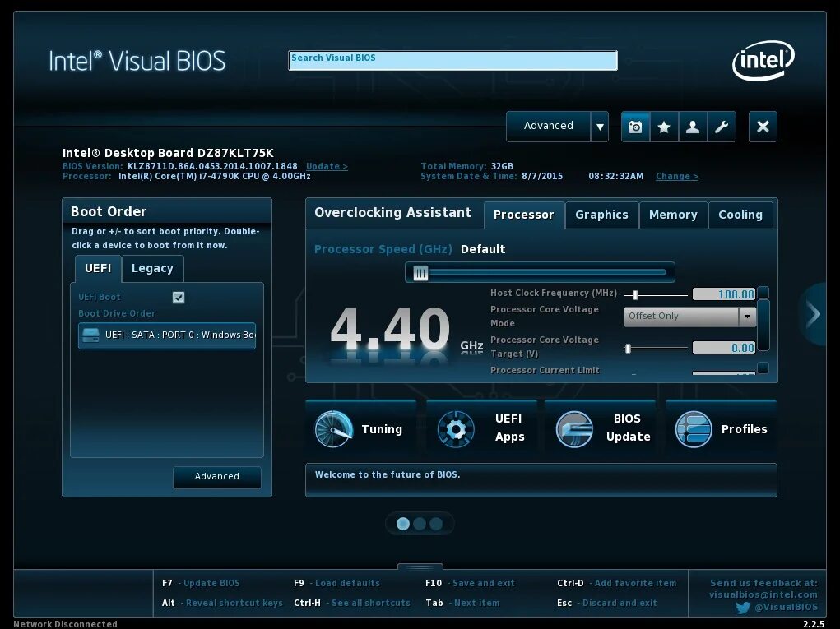Click the Core Voltage Target 0.00 field

[724, 348]
